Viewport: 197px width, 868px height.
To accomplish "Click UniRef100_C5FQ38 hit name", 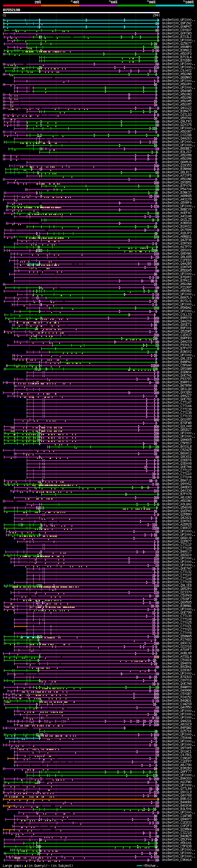I will [x=177, y=846].
